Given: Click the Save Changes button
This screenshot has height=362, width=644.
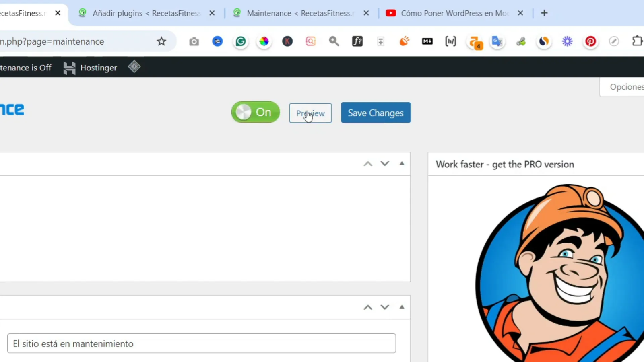Looking at the screenshot, I should pyautogui.click(x=375, y=113).
